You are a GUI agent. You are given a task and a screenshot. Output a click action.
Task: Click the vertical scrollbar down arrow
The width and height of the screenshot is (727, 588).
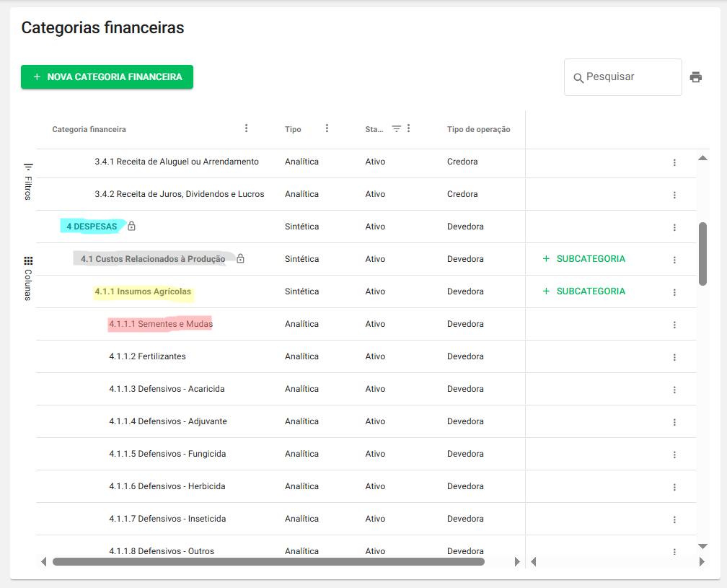pyautogui.click(x=703, y=546)
